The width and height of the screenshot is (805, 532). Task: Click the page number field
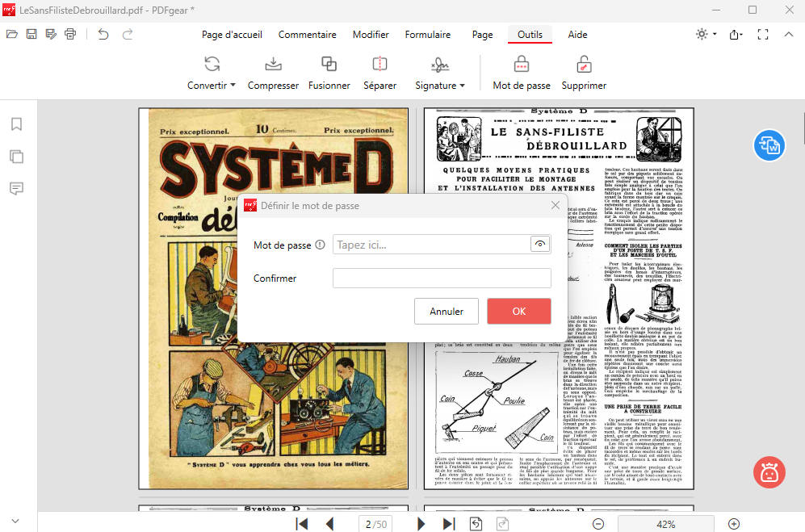click(375, 524)
